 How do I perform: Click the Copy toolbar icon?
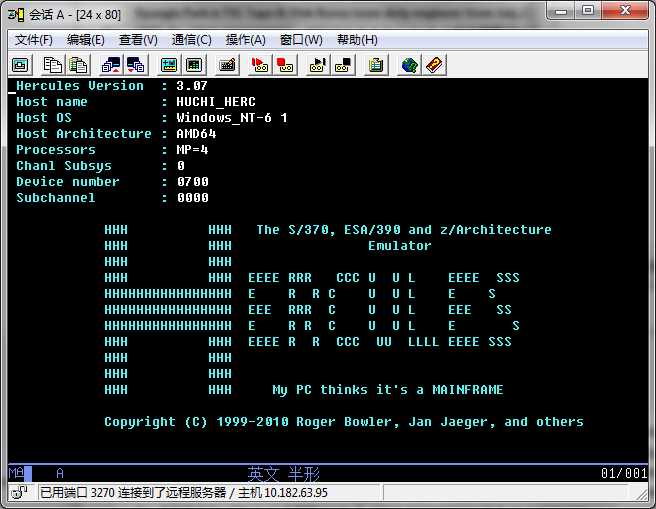tap(53, 65)
